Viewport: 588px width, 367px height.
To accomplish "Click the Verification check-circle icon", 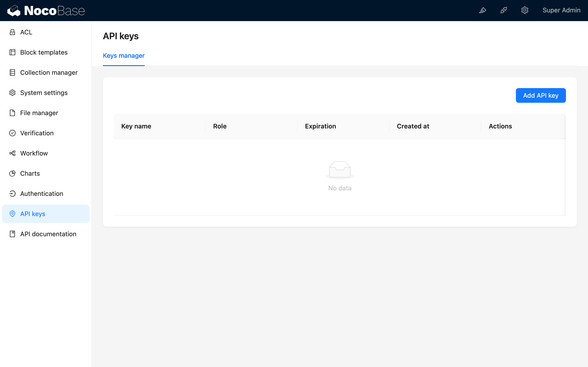I will pos(12,133).
